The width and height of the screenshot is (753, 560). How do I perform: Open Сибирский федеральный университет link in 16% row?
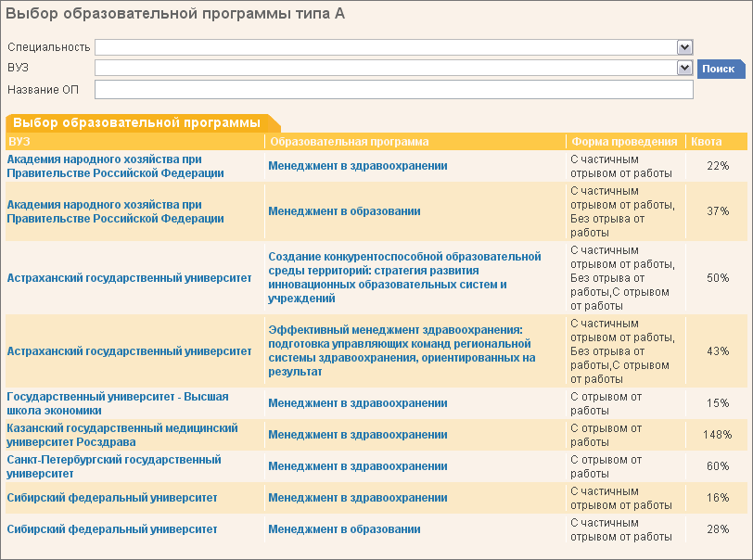click(x=112, y=498)
